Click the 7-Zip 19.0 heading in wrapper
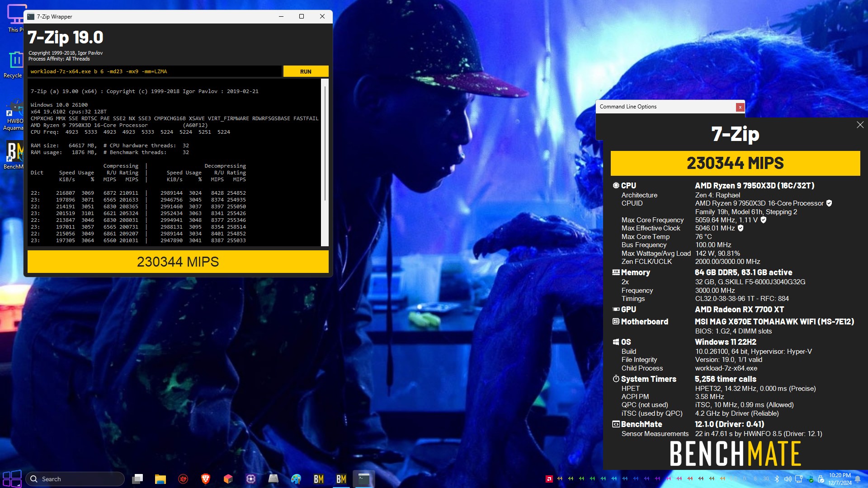This screenshot has width=868, height=488. click(66, 38)
